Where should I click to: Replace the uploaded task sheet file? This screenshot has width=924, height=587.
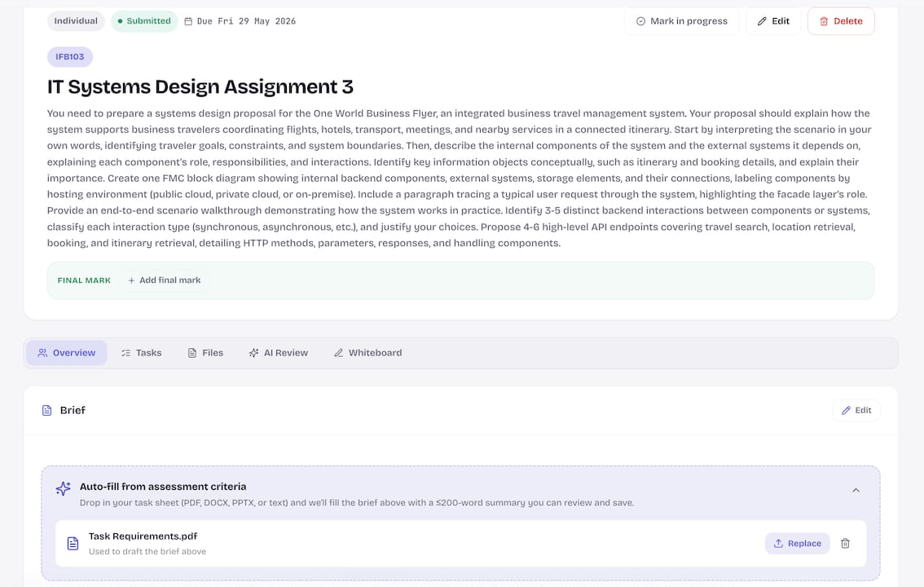[797, 544]
